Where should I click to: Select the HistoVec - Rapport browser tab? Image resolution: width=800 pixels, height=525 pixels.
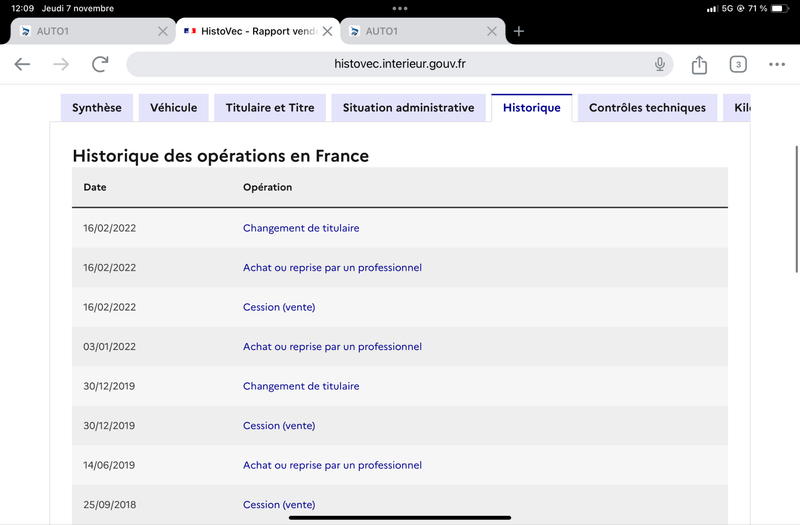click(258, 31)
